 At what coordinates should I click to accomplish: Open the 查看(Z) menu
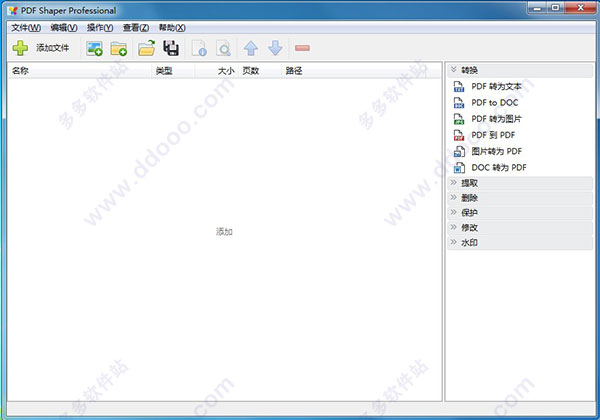tap(136, 28)
